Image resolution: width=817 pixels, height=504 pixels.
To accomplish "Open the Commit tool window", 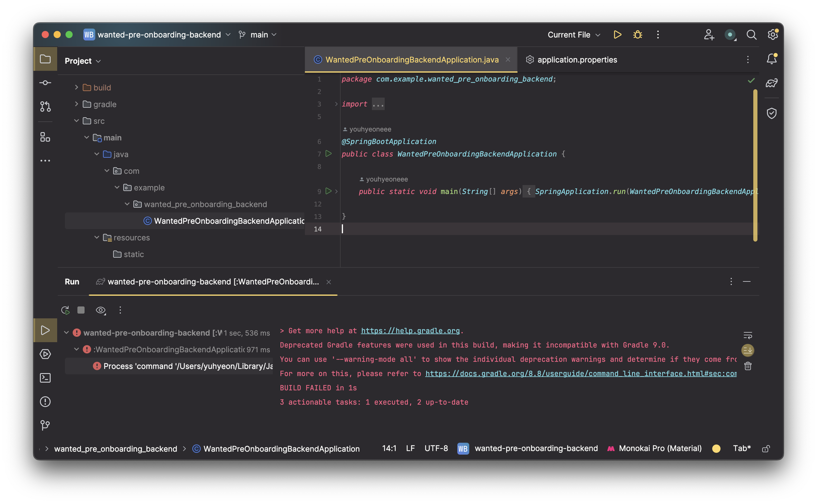I will (x=45, y=83).
